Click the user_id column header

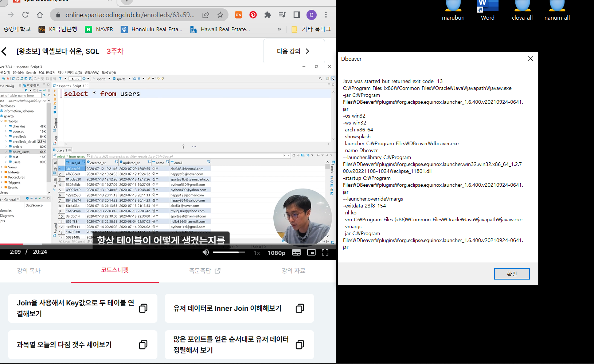[x=75, y=163]
